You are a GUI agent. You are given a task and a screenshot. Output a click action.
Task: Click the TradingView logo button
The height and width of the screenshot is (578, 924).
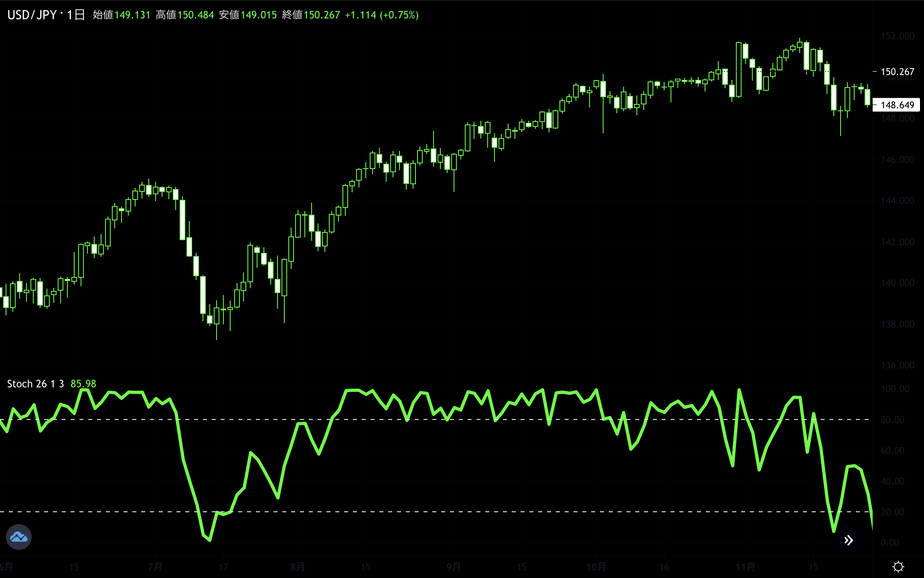pyautogui.click(x=19, y=537)
